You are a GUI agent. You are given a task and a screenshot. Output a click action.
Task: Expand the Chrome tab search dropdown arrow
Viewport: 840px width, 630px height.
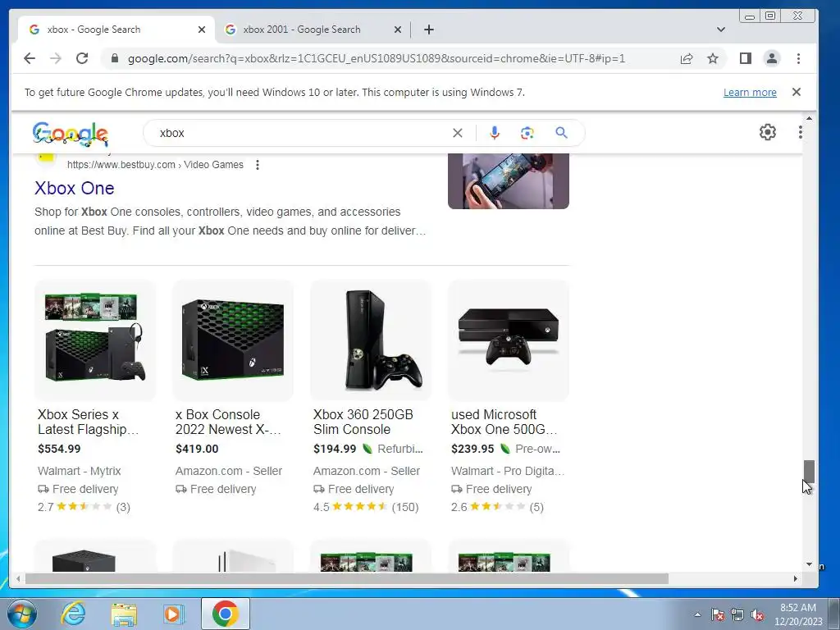point(721,30)
